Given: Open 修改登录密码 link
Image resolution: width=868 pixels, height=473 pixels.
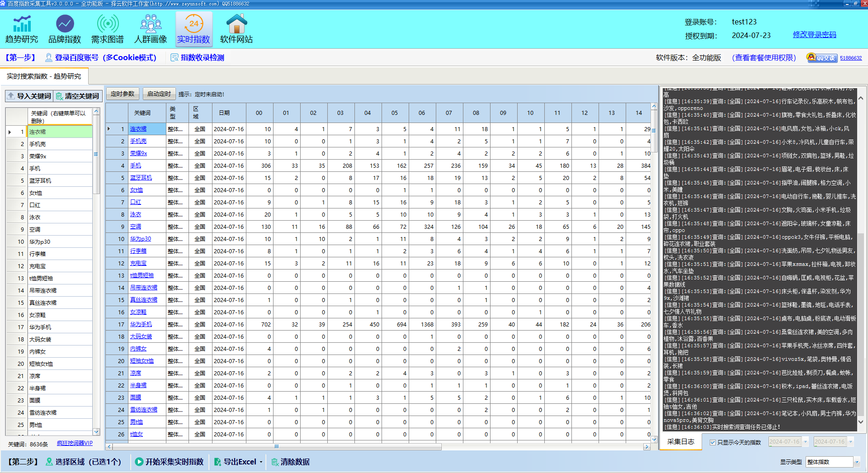Looking at the screenshot, I should click(814, 34).
